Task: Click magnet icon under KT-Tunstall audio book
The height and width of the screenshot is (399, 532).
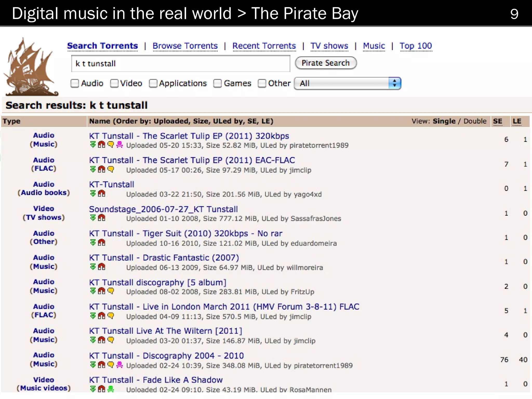Action: click(x=102, y=194)
